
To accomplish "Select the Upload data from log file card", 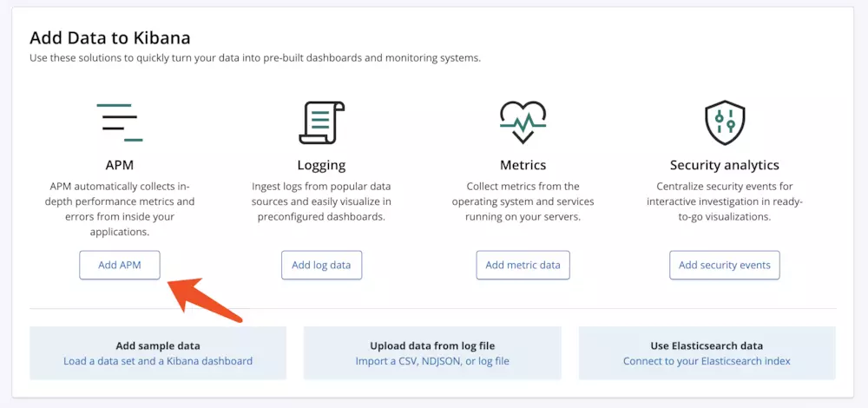I will (432, 353).
